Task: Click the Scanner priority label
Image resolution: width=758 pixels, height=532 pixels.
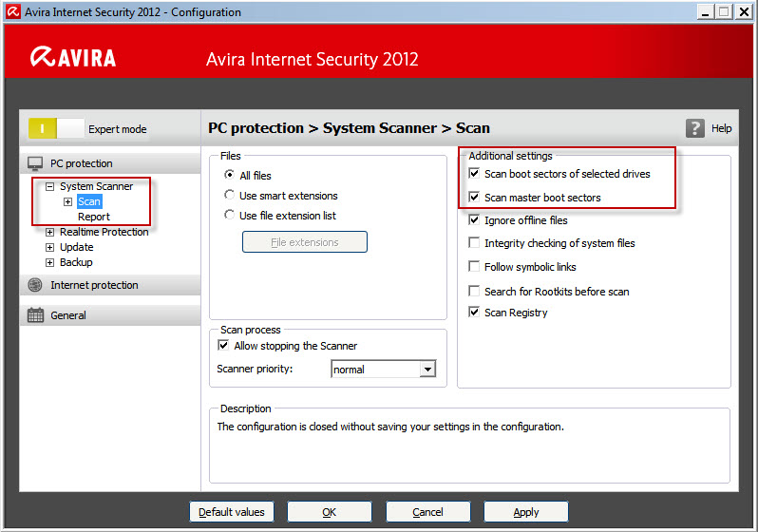Action: [255, 369]
